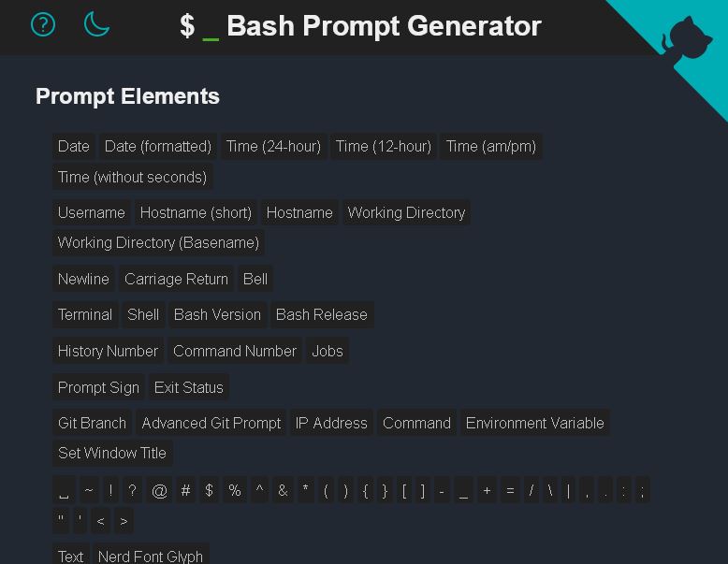Add the Git Branch element

point(92,423)
